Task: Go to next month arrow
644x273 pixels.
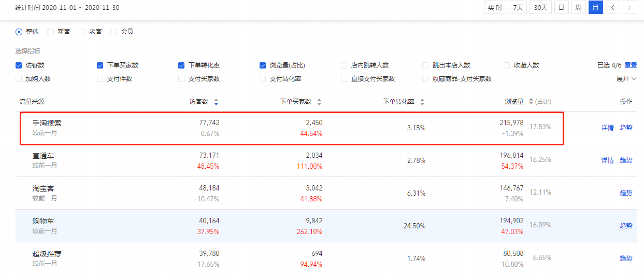Action: 629,7
